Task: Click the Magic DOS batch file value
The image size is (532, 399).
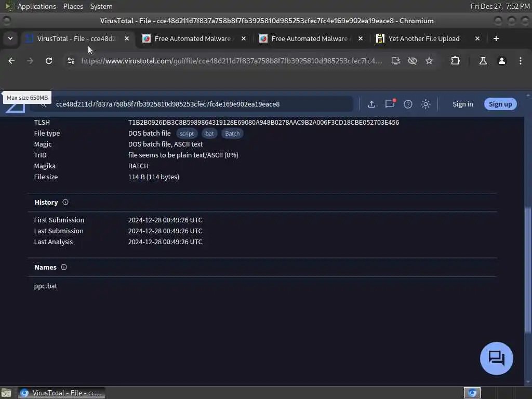Action: [165, 144]
